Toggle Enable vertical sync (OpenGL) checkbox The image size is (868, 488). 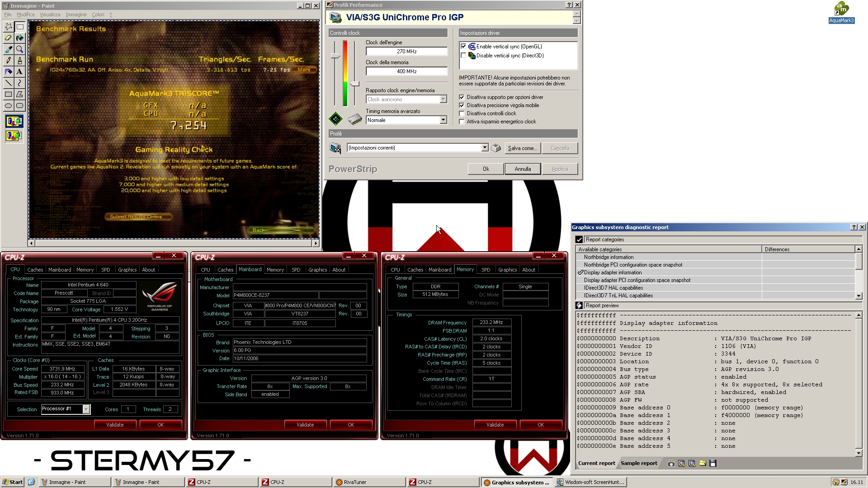463,47
